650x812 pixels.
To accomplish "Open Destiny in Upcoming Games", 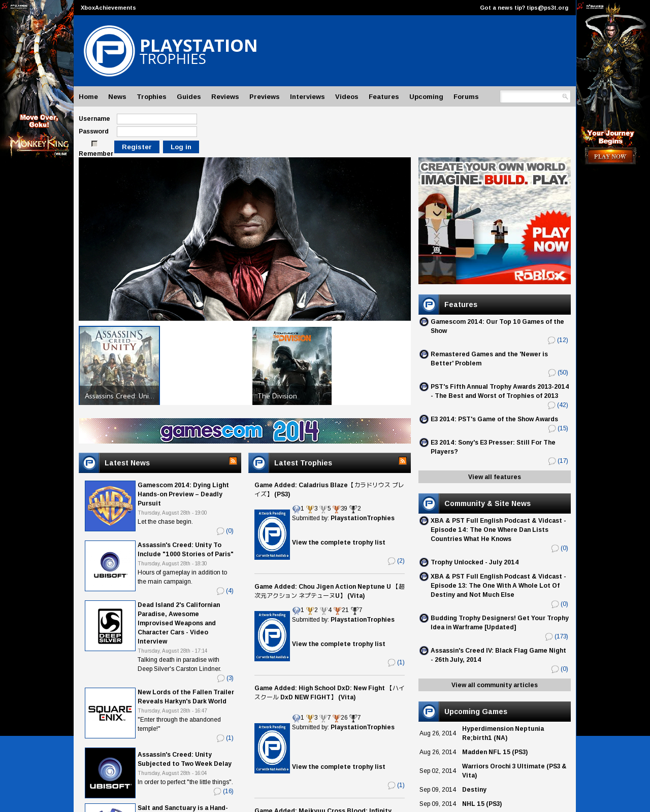I will click(474, 790).
